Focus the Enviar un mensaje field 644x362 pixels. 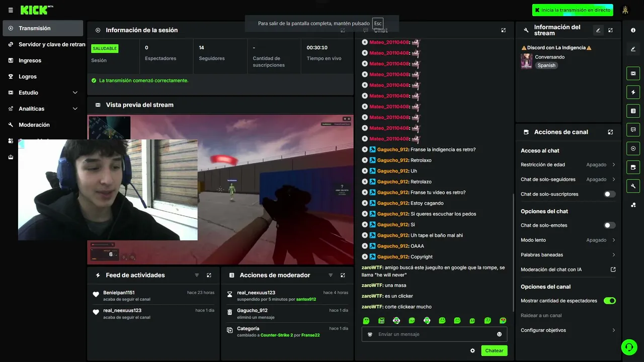point(435,334)
